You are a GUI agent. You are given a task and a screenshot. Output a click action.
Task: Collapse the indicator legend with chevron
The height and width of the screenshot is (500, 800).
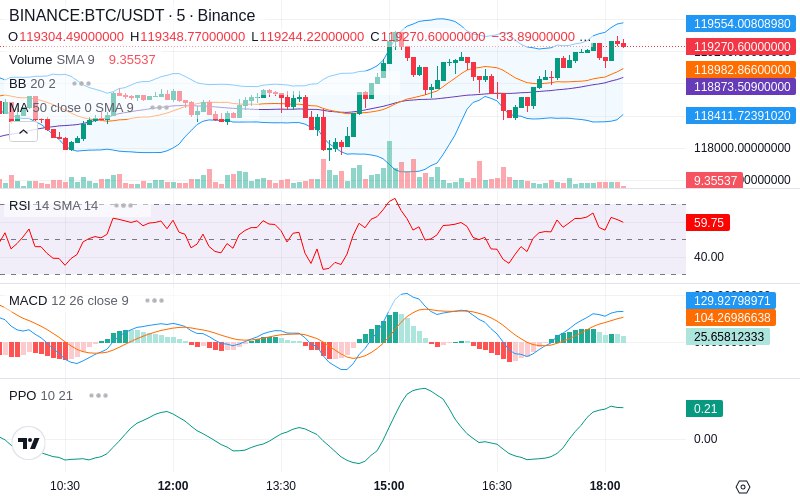[23, 130]
